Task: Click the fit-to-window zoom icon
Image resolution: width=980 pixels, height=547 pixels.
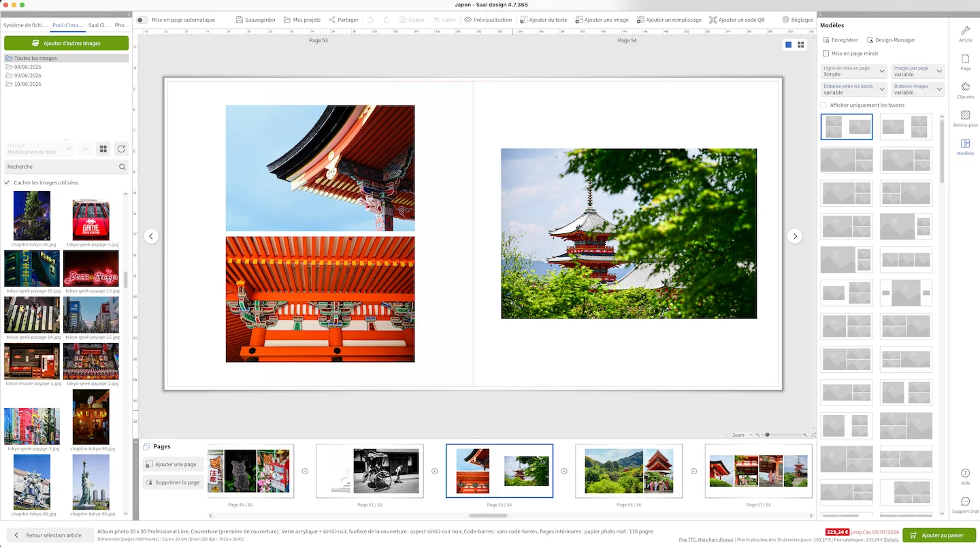Action: (813, 435)
